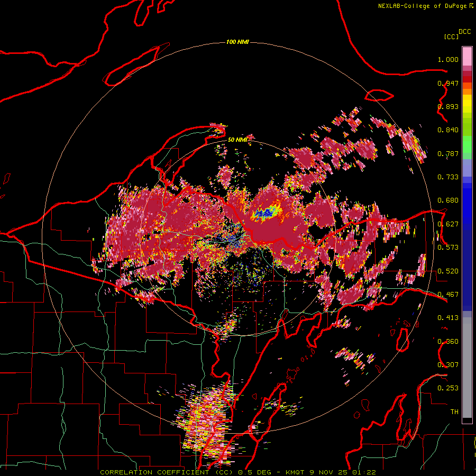
Task: Click the 1.000 color scale value
Action: (x=448, y=59)
